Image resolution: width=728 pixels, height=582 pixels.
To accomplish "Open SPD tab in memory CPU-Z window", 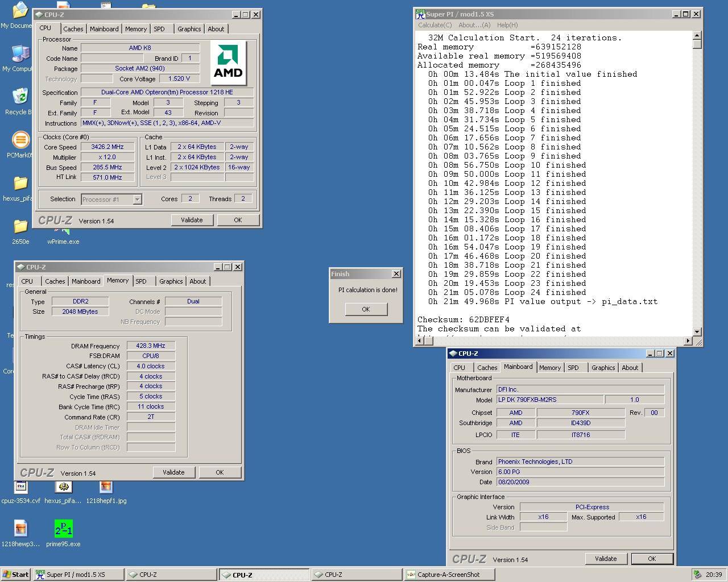I will [141, 281].
